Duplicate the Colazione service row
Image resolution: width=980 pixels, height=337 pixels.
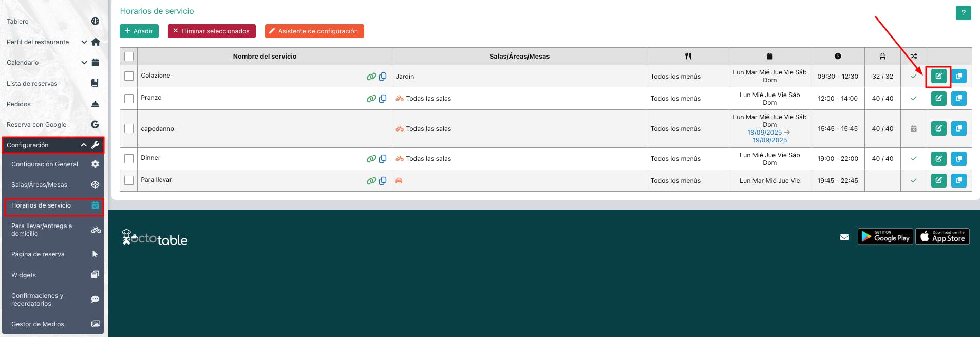958,76
